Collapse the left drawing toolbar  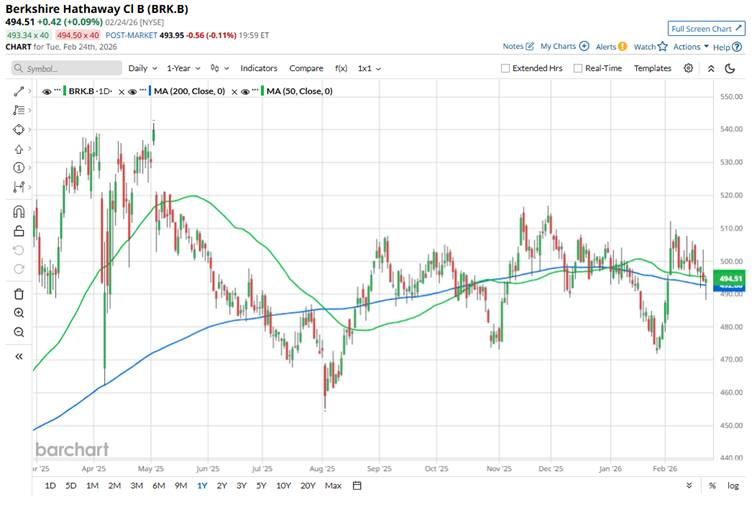point(19,356)
